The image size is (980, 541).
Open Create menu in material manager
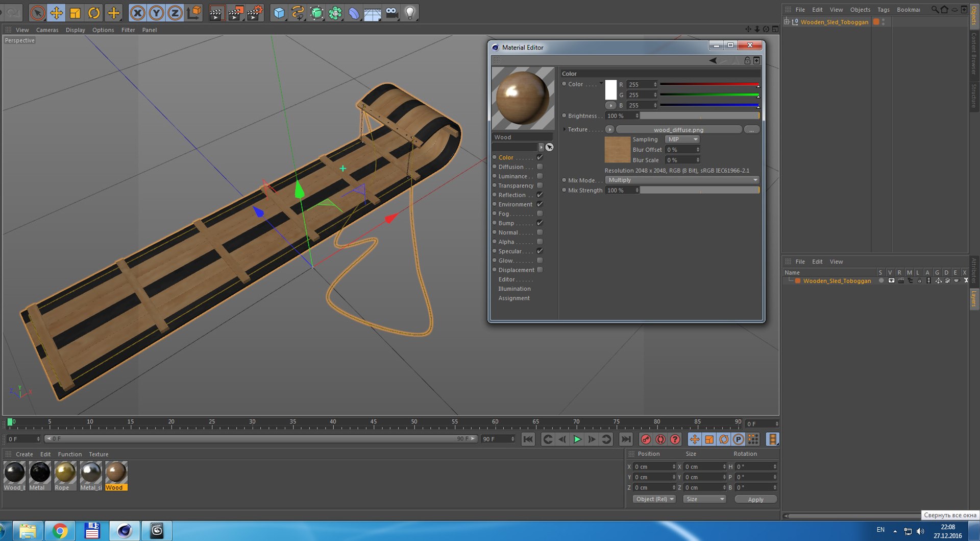tap(24, 454)
